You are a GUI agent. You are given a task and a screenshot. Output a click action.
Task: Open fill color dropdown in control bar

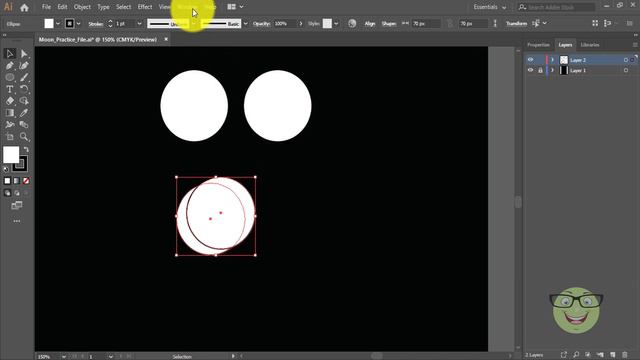pyautogui.click(x=58, y=24)
